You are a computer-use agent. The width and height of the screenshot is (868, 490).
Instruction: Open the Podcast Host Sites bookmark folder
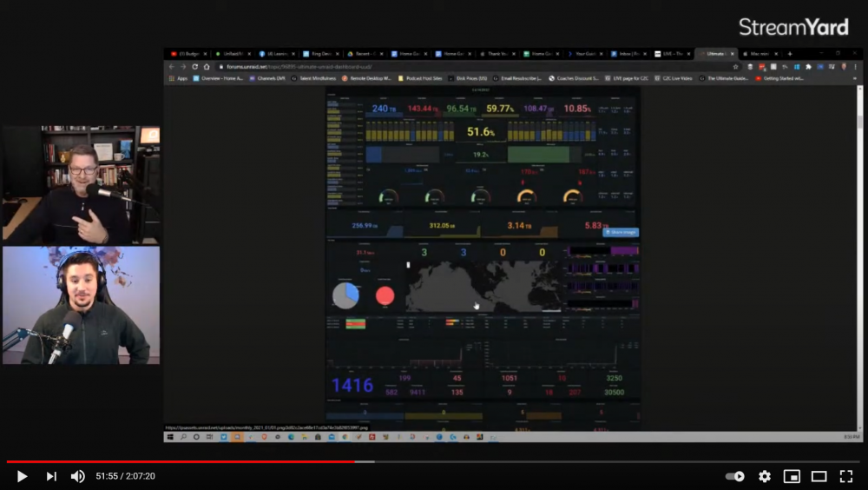pyautogui.click(x=420, y=78)
